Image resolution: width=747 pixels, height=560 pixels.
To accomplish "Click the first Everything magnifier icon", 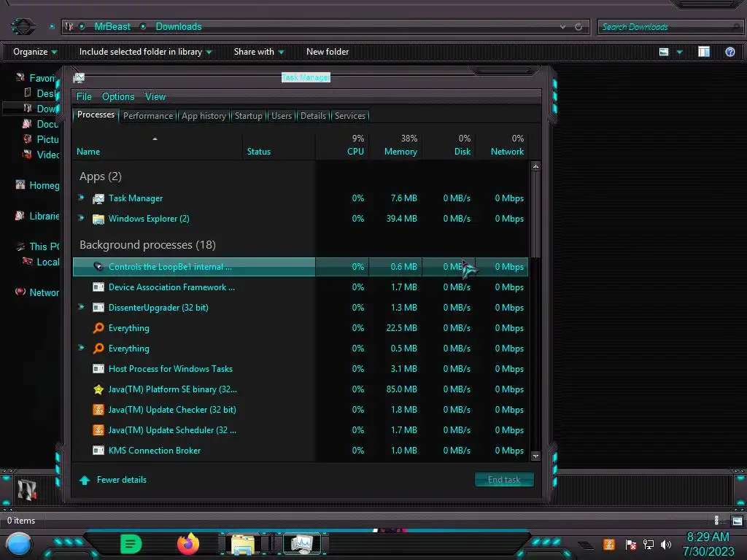I will (98, 327).
